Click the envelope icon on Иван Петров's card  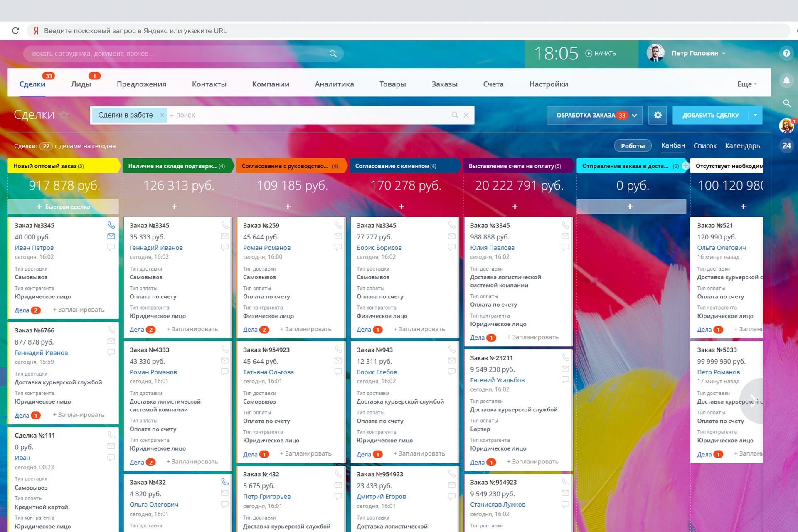tap(111, 236)
